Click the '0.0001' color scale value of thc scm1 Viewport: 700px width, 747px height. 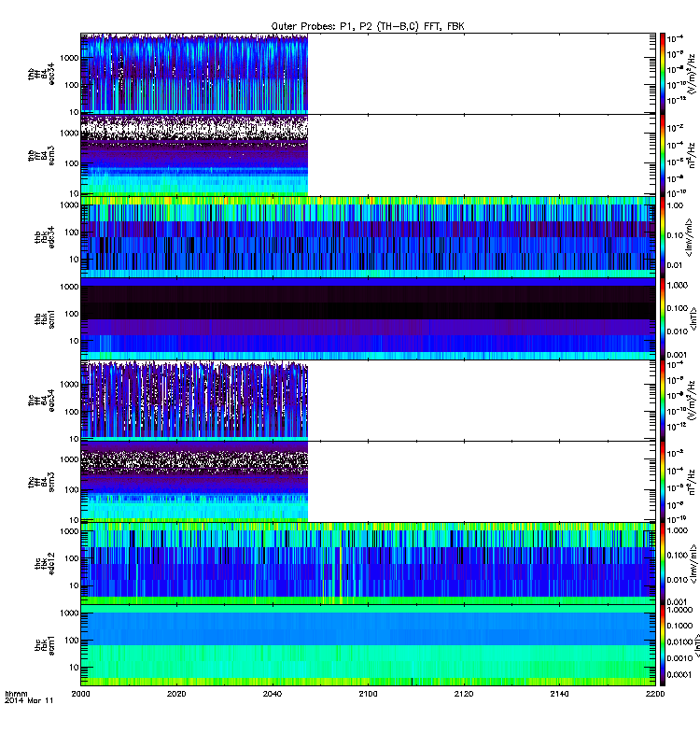(679, 674)
